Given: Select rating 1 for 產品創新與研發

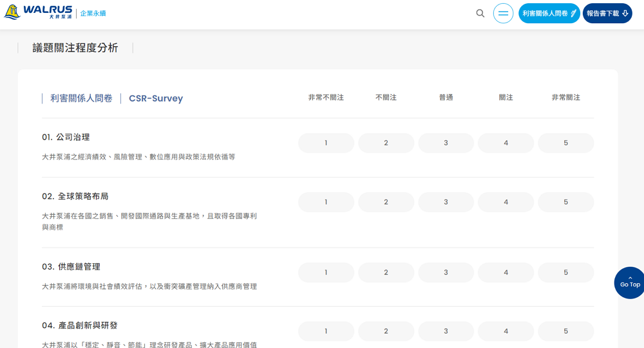Looking at the screenshot, I should click(326, 331).
